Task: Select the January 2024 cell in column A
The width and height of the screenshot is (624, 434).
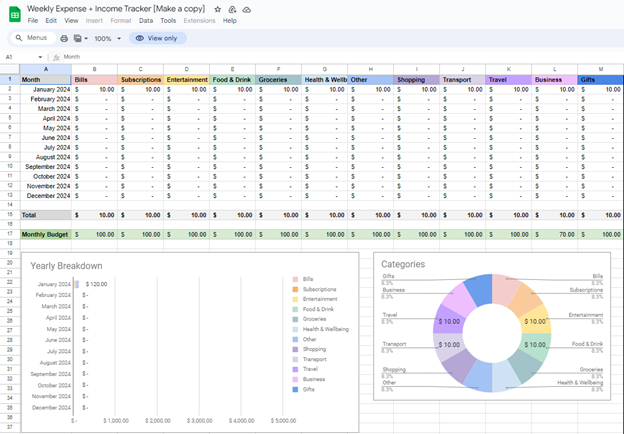Action: (x=46, y=90)
